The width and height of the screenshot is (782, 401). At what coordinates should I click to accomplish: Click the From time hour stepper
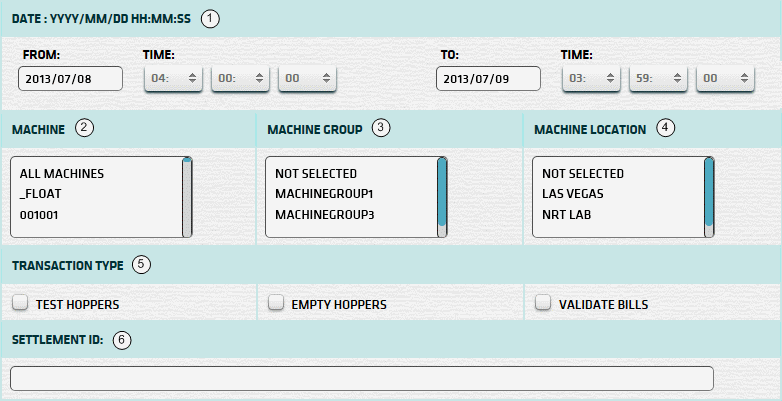click(x=174, y=79)
